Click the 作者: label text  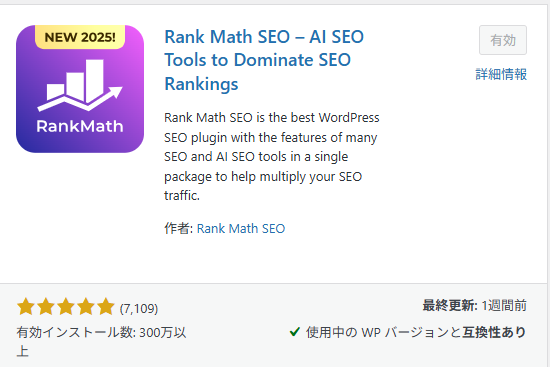coord(179,228)
